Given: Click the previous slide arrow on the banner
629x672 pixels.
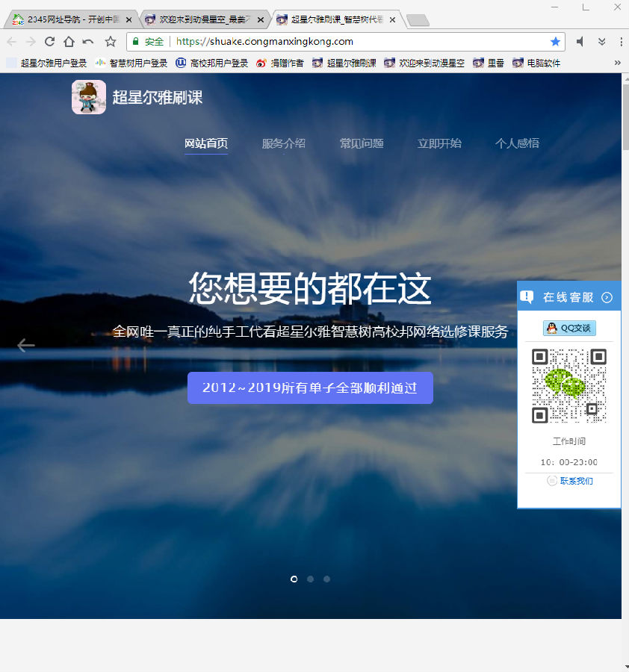Looking at the screenshot, I should 25,345.
